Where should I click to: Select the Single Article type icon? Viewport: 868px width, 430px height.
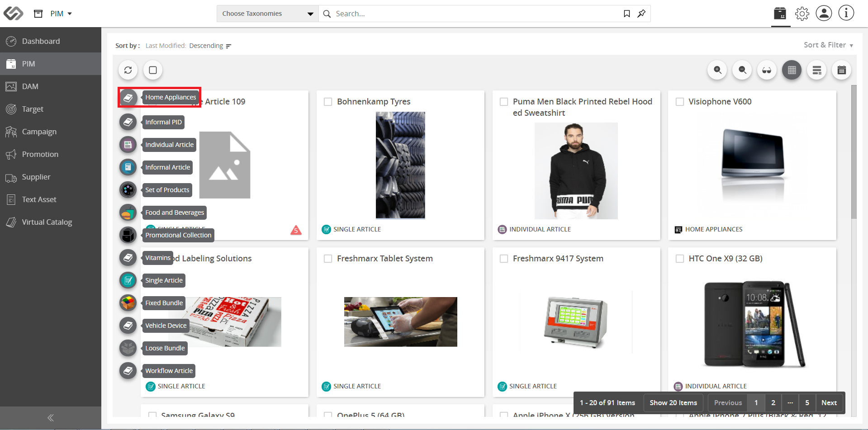pyautogui.click(x=128, y=280)
